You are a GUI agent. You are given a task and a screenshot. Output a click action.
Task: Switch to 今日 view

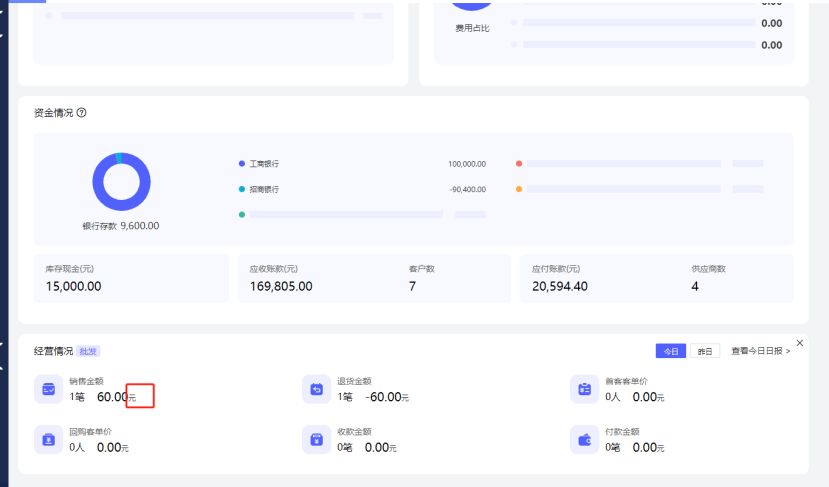point(670,351)
